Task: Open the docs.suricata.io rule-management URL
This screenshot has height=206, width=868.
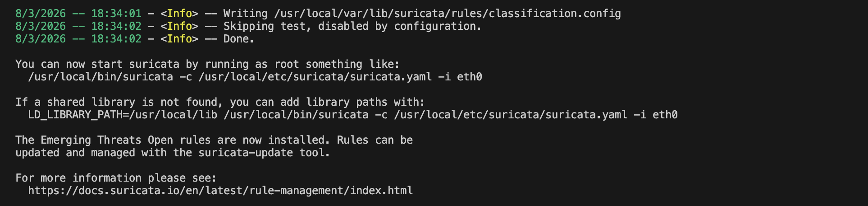Action: click(x=220, y=191)
